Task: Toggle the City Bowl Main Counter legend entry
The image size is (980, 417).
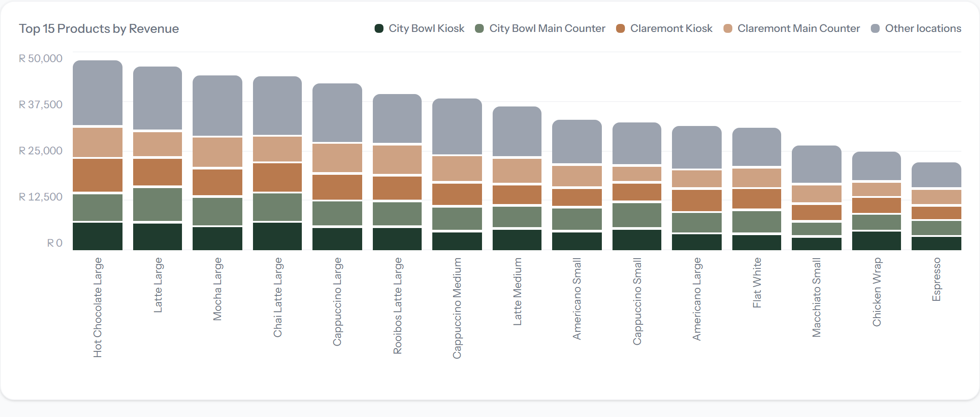Action: [540, 28]
